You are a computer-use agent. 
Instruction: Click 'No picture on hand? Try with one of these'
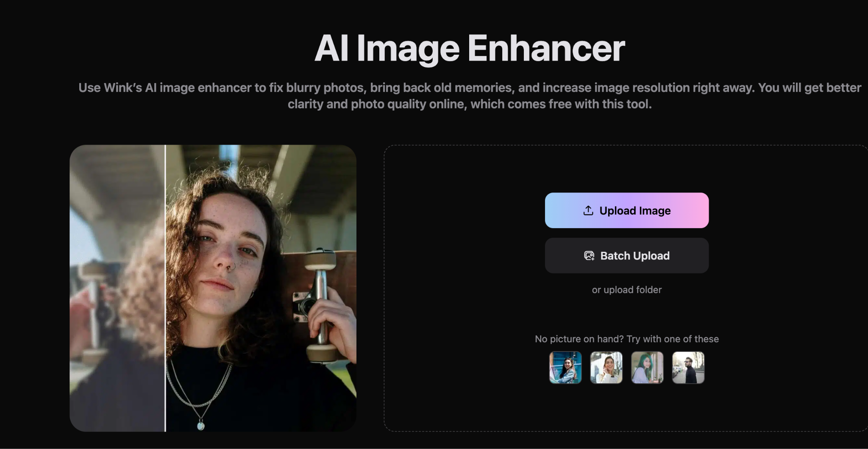click(x=626, y=339)
